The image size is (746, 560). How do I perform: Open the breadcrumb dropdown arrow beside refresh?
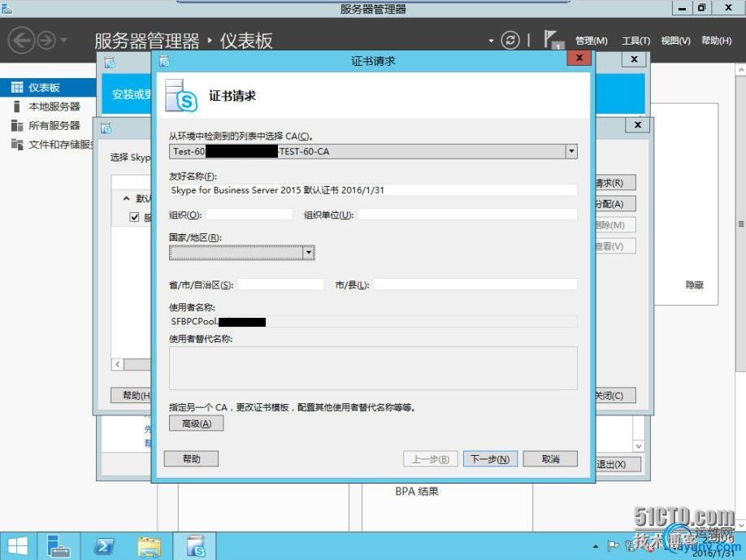point(491,41)
